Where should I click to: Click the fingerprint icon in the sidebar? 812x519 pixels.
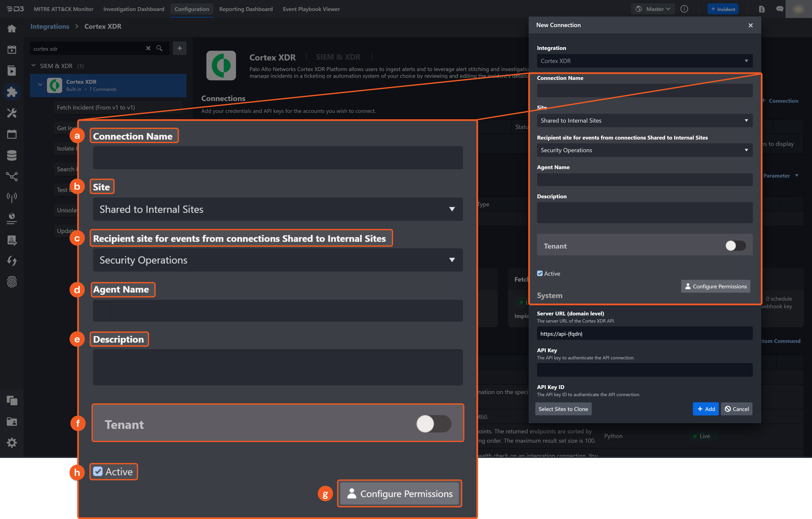(x=12, y=282)
